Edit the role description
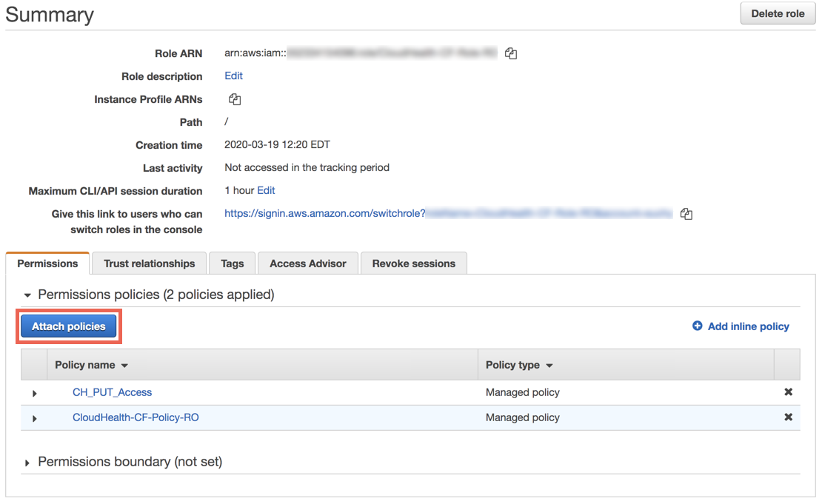The image size is (822, 504). coord(233,75)
